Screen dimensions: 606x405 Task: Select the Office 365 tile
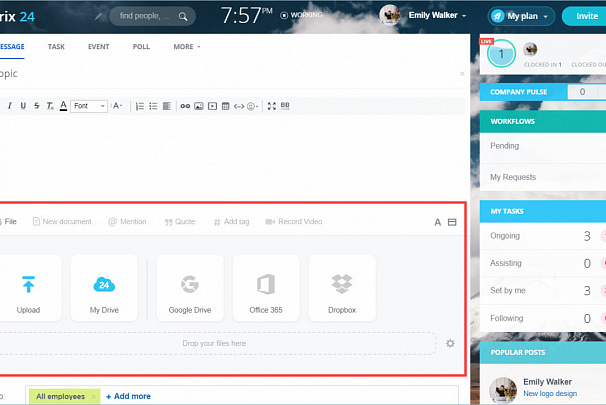[x=266, y=288]
